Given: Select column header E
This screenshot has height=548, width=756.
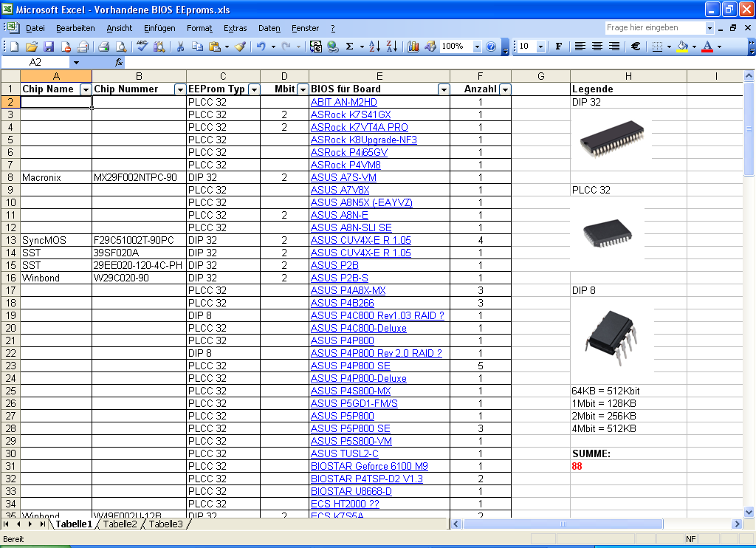Looking at the screenshot, I should 379,76.
